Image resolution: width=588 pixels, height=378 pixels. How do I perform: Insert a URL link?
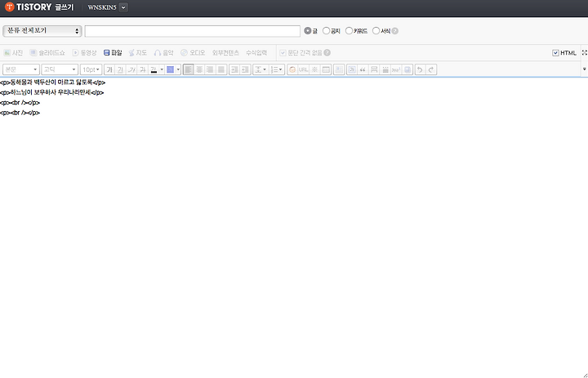coord(303,69)
